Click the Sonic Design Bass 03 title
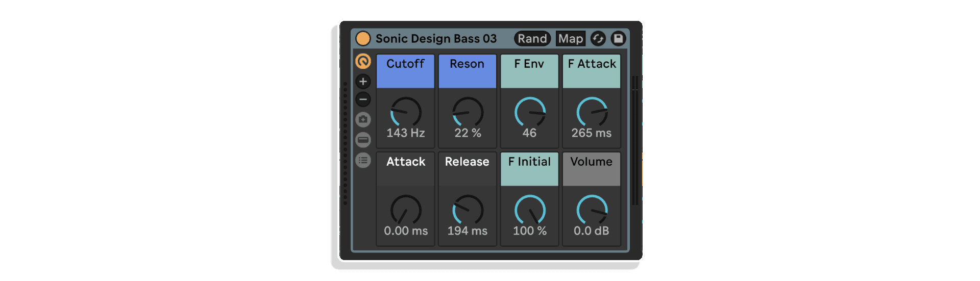 (x=436, y=39)
